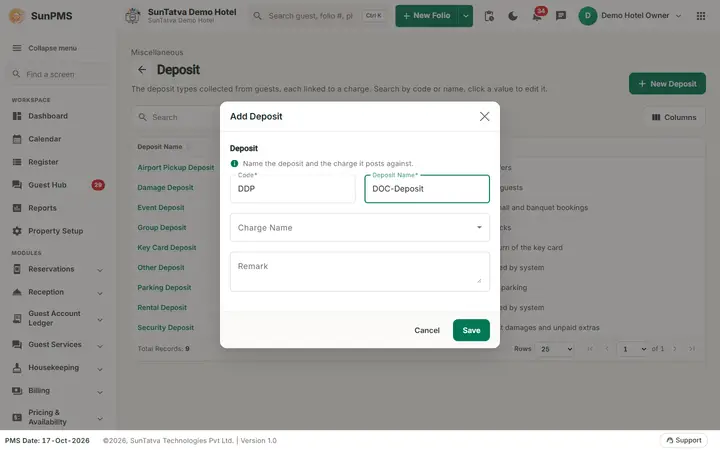Open the Group Deposit entry

[162, 228]
